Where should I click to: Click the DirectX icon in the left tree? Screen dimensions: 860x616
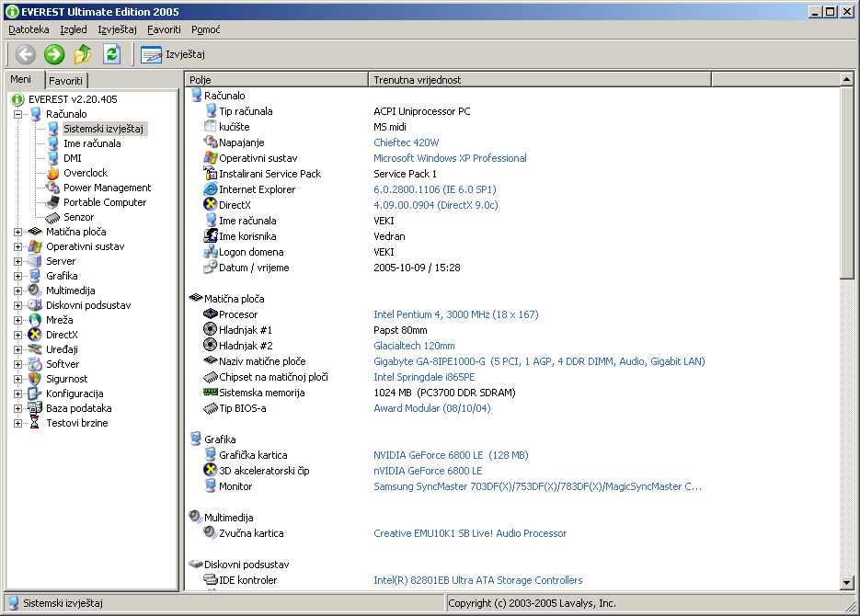[36, 335]
